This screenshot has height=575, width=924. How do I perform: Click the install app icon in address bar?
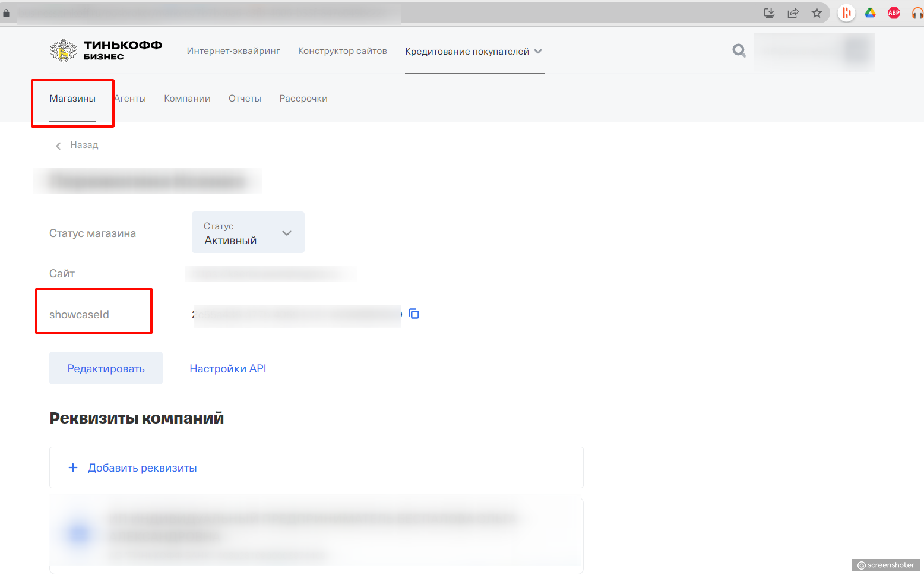click(x=769, y=13)
